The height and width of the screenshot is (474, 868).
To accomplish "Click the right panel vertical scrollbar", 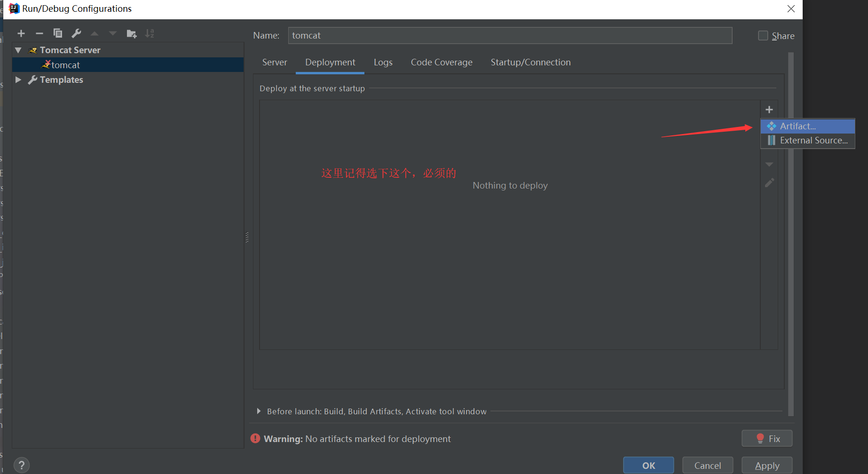I will (x=791, y=234).
